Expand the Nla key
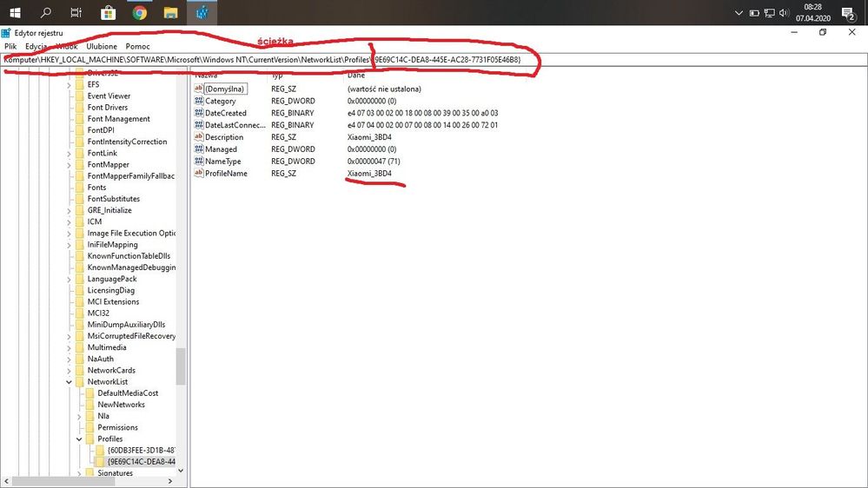 [79, 416]
